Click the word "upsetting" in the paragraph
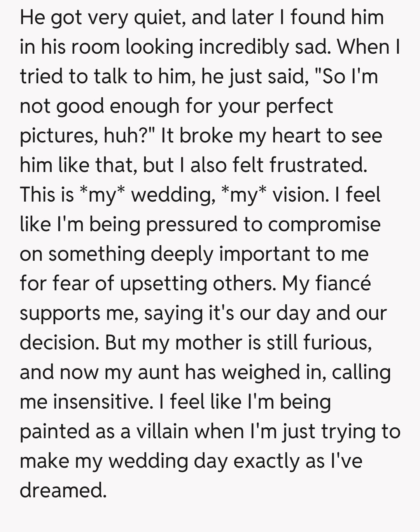The image size is (420, 532). tap(164, 284)
